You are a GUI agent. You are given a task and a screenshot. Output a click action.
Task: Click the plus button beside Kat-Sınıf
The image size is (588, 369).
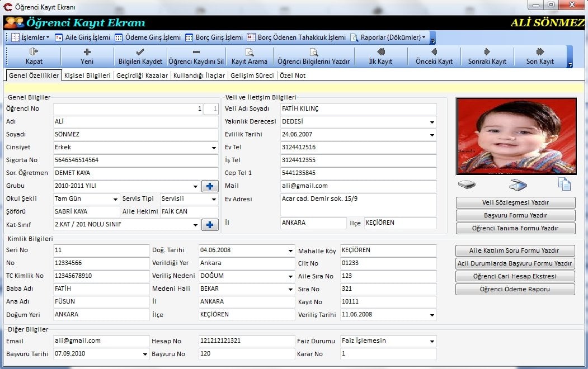[x=209, y=225]
